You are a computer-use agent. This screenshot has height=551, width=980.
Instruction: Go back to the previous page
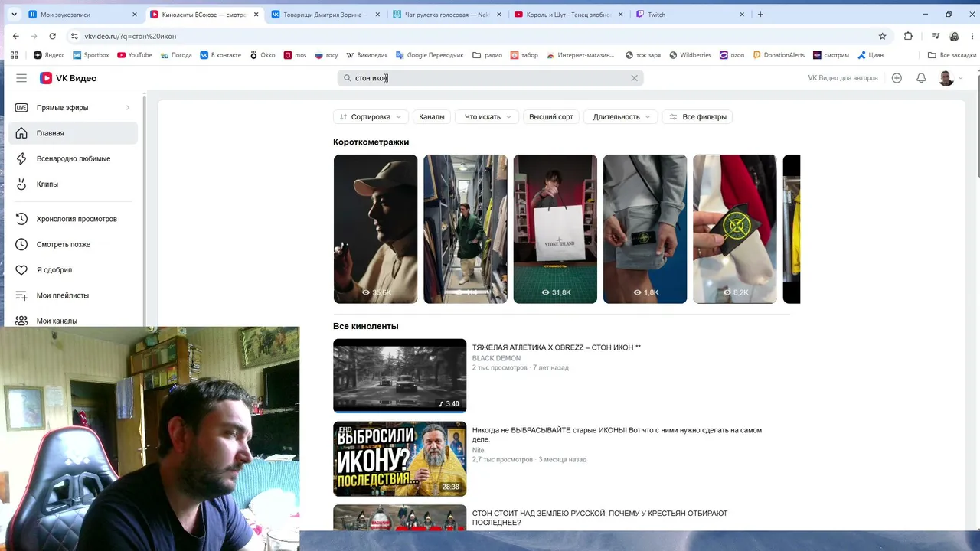[16, 36]
